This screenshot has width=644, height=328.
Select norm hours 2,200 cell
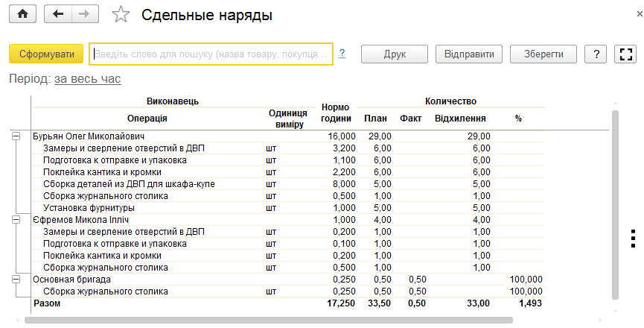(x=344, y=171)
